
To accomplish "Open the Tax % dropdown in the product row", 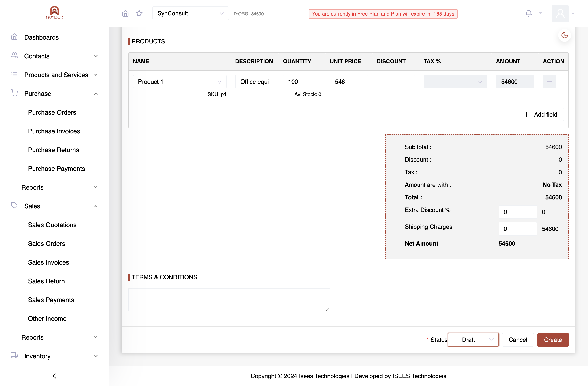I will 455,82.
